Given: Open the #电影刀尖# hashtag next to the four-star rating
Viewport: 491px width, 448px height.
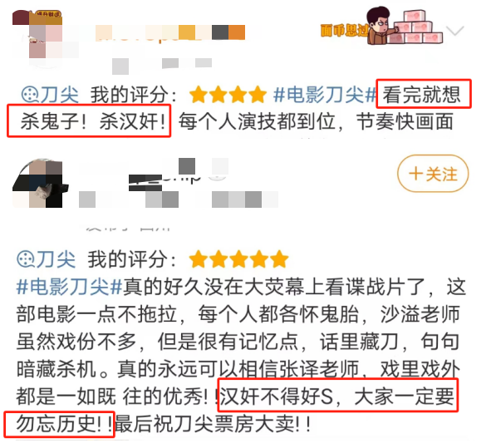Looking at the screenshot, I should pos(325,95).
